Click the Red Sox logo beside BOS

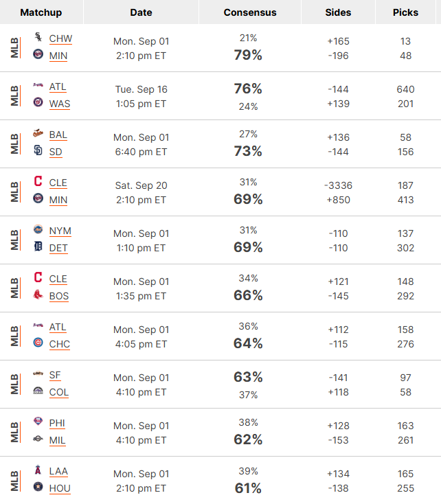[38, 294]
